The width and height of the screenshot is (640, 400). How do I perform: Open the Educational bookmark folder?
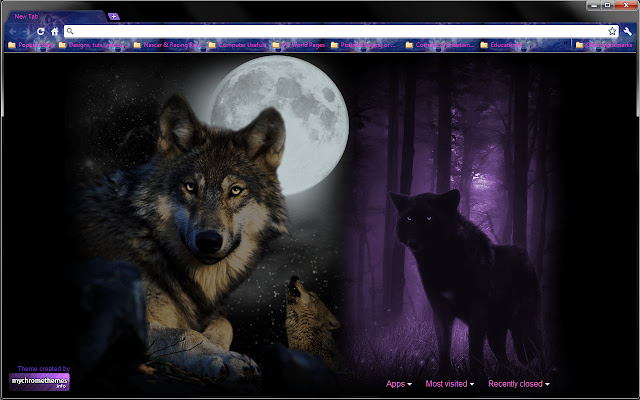[501, 45]
